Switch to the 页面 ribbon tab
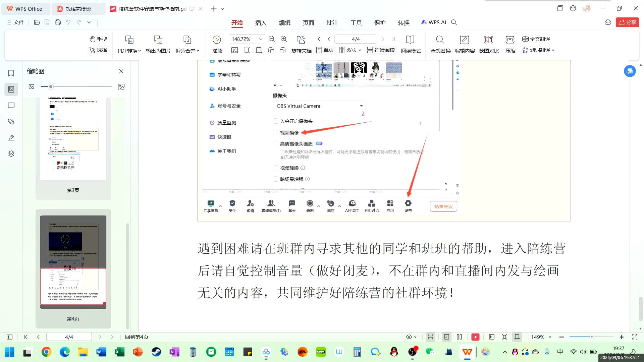This screenshot has width=644, height=362. pyautogui.click(x=308, y=22)
